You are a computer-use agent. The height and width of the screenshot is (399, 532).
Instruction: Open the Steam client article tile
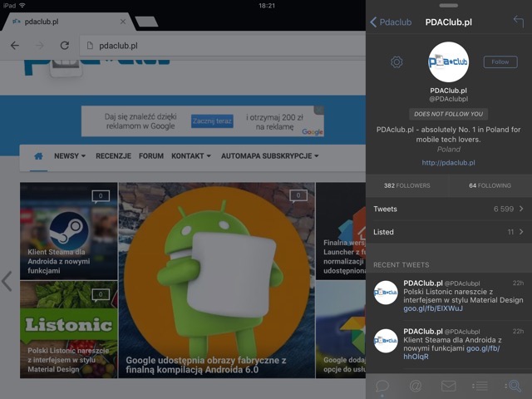[68, 231]
